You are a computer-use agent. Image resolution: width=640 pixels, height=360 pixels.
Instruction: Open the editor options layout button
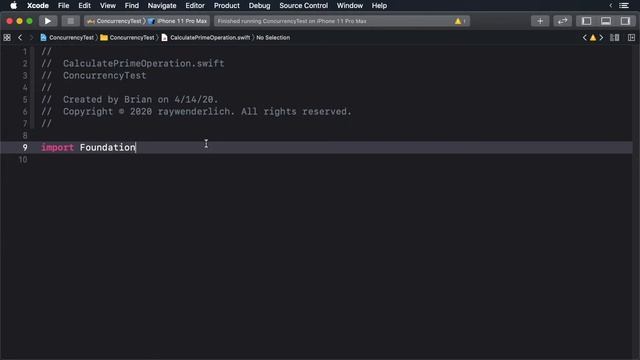[x=615, y=38]
